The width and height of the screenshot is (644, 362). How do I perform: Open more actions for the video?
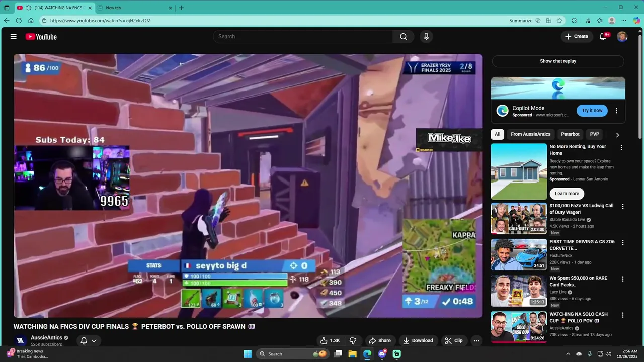(476, 340)
